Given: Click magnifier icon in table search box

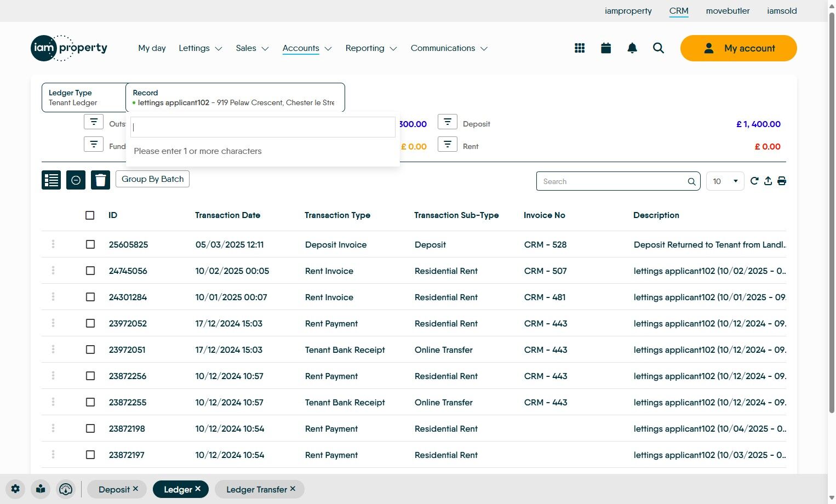Looking at the screenshot, I should pyautogui.click(x=691, y=182).
